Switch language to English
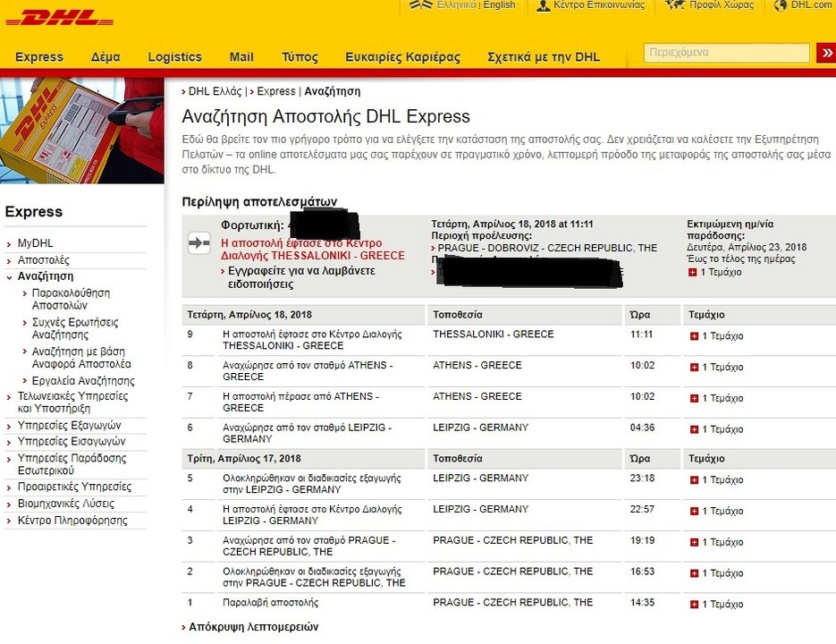 499,4
